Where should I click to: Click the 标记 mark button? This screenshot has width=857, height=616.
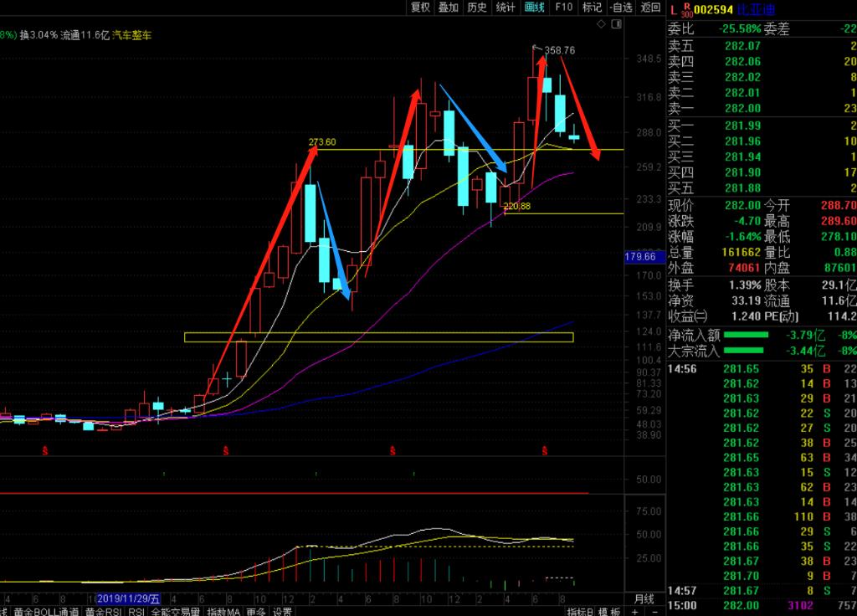click(x=592, y=8)
